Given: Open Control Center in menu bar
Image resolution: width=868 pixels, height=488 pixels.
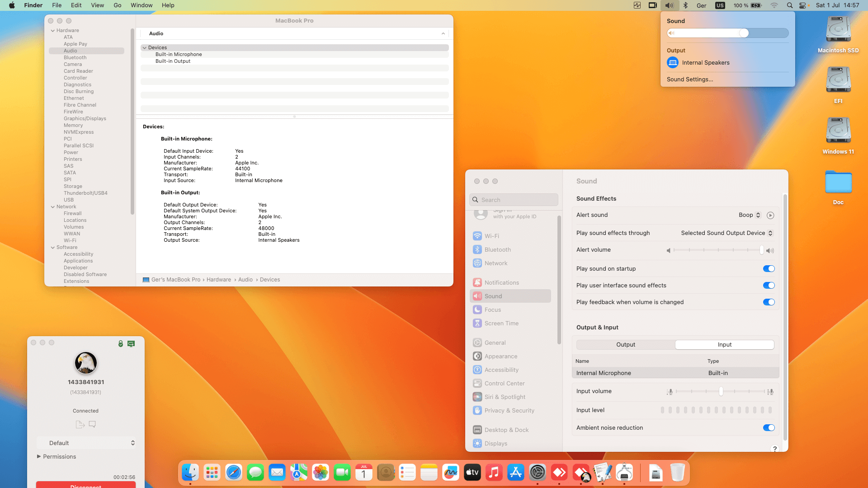Looking at the screenshot, I should [802, 5].
